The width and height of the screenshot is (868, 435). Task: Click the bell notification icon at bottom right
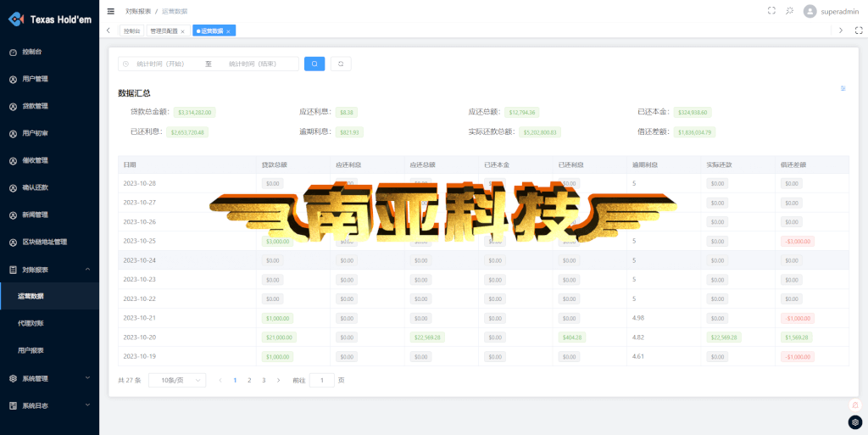(855, 405)
